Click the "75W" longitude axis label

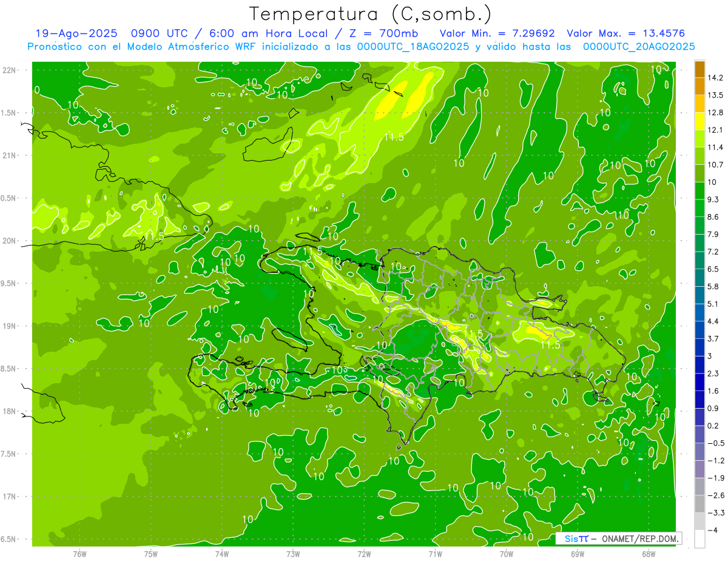(151, 554)
